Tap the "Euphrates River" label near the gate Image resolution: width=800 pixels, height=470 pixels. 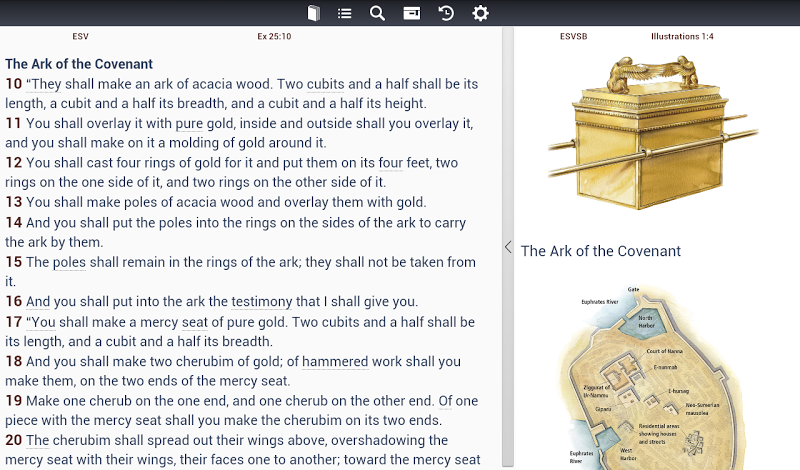click(599, 302)
